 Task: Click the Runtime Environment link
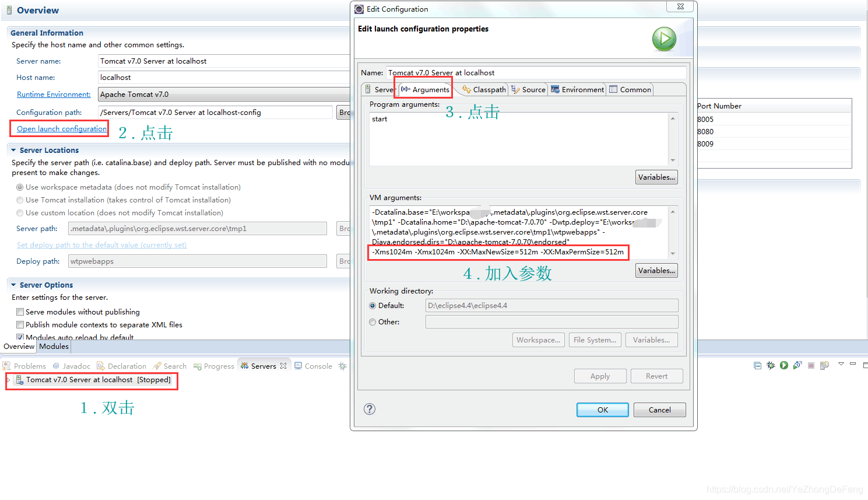point(54,95)
